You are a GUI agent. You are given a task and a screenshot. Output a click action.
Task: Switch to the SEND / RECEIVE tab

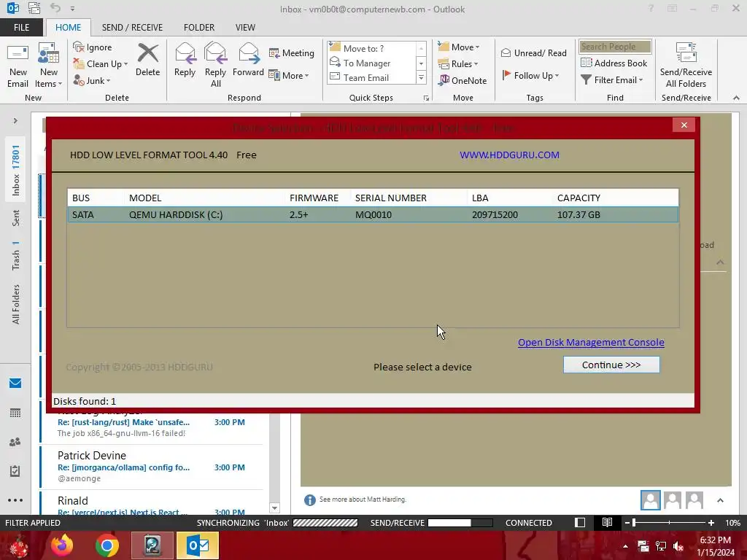(133, 28)
